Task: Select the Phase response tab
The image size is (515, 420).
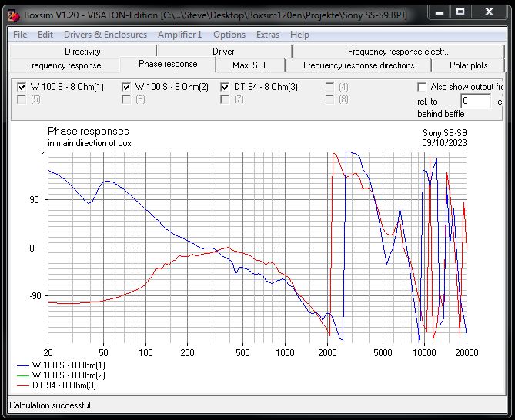Action: coord(168,64)
